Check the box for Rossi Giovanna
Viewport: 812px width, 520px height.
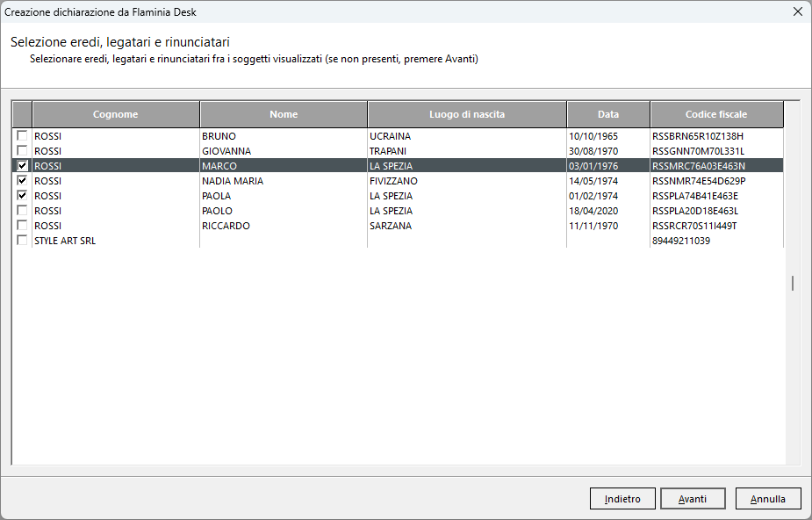click(x=22, y=151)
